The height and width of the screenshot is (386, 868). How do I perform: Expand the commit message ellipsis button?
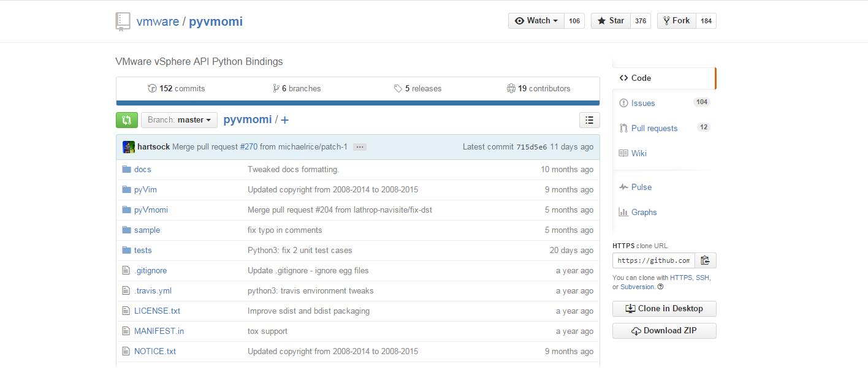click(x=360, y=147)
